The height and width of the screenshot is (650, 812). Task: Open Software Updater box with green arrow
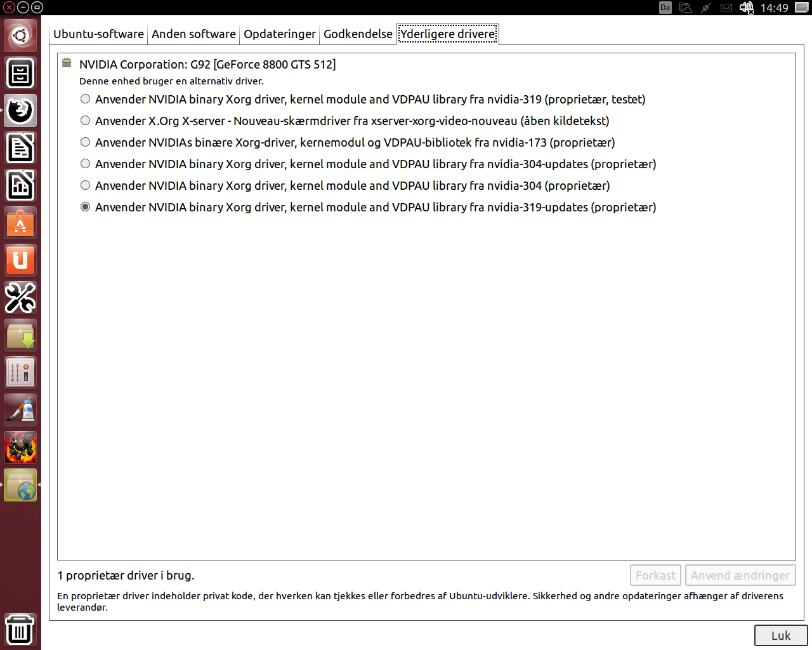[x=20, y=335]
